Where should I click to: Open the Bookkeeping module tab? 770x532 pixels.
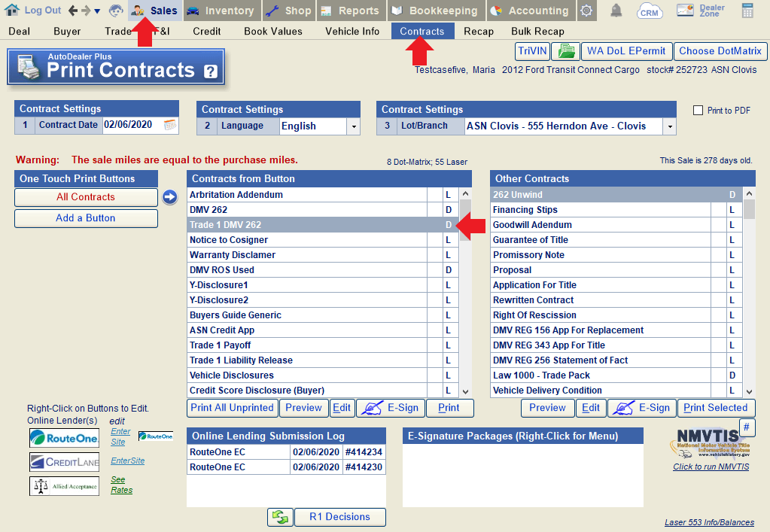(x=436, y=11)
